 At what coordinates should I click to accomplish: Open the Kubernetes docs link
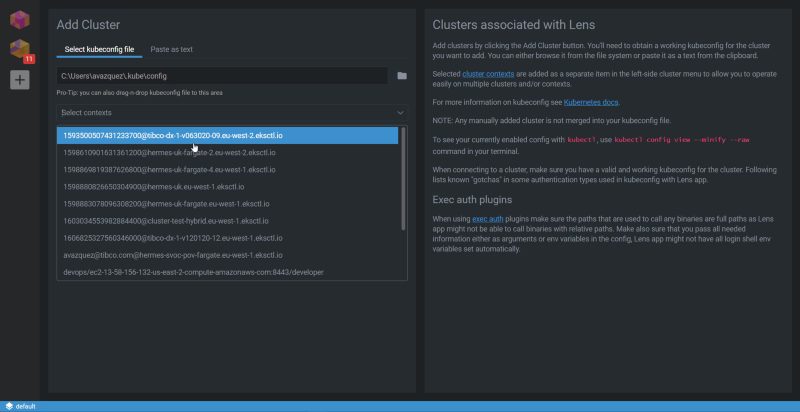(x=591, y=102)
